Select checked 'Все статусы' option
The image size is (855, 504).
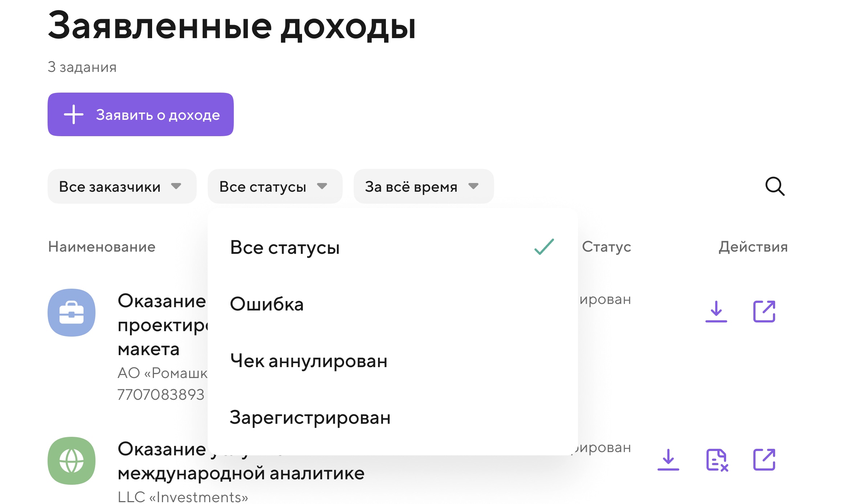click(x=285, y=247)
